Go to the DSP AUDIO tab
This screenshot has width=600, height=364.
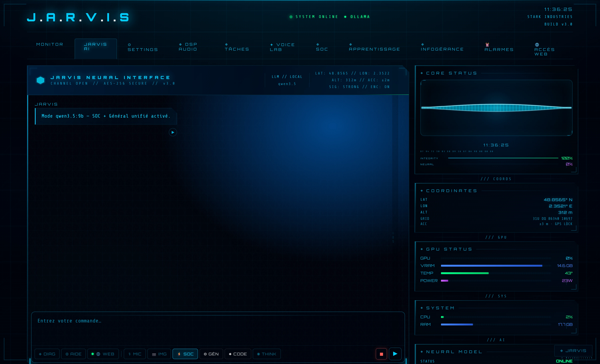pyautogui.click(x=188, y=47)
